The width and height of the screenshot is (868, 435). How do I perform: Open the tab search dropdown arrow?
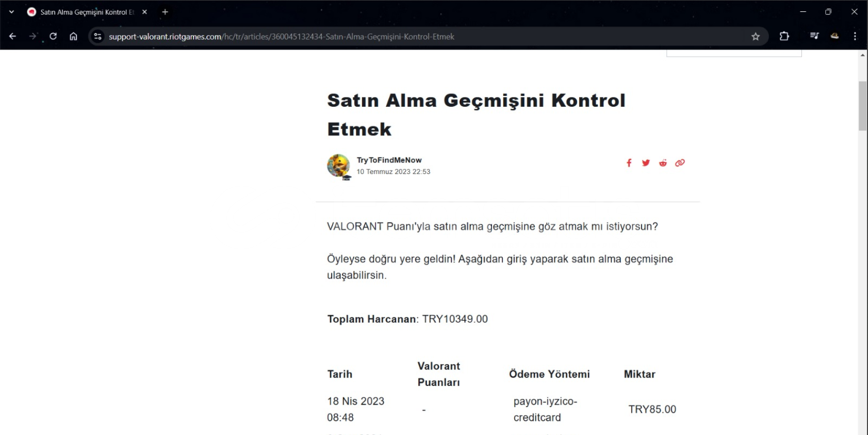coord(11,12)
